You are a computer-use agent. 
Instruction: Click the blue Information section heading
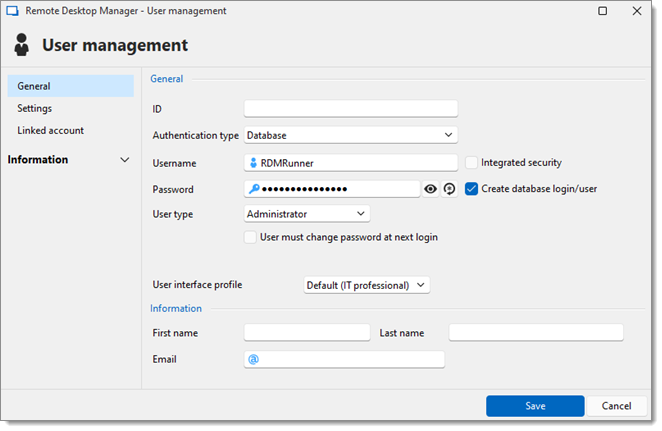(x=176, y=309)
